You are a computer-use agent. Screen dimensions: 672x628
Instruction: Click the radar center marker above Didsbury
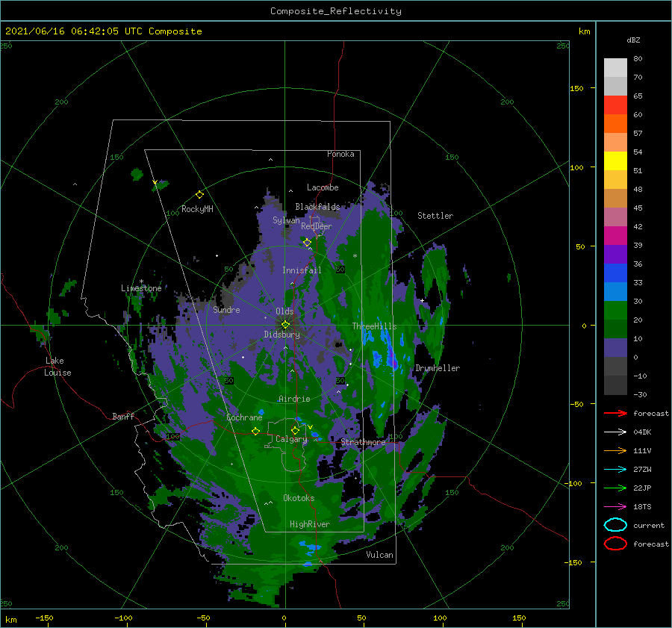[x=285, y=325]
